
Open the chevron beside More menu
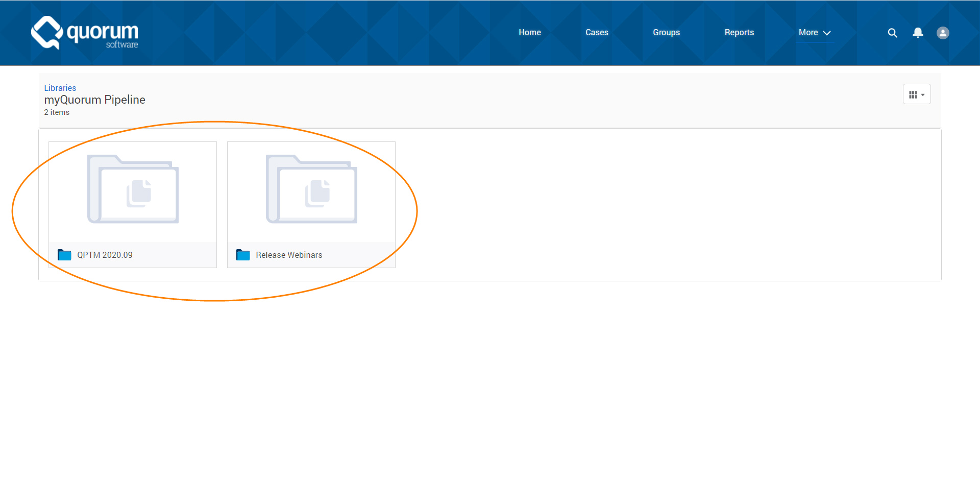[827, 33]
